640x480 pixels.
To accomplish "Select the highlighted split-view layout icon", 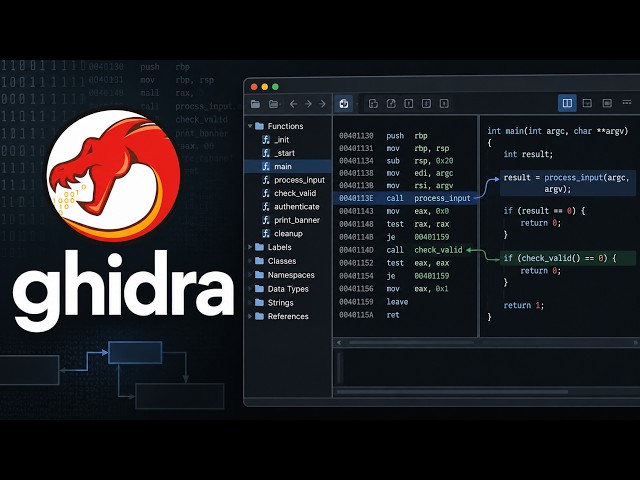I will pos(567,103).
